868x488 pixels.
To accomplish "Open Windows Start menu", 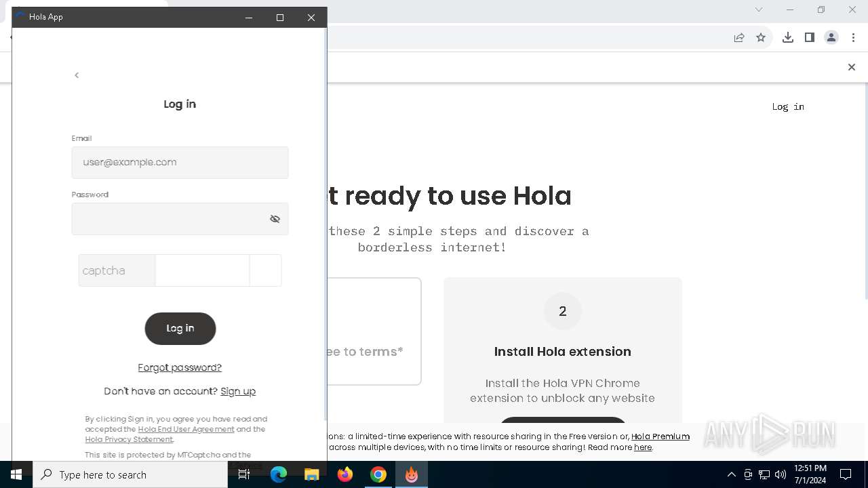I will 16,474.
